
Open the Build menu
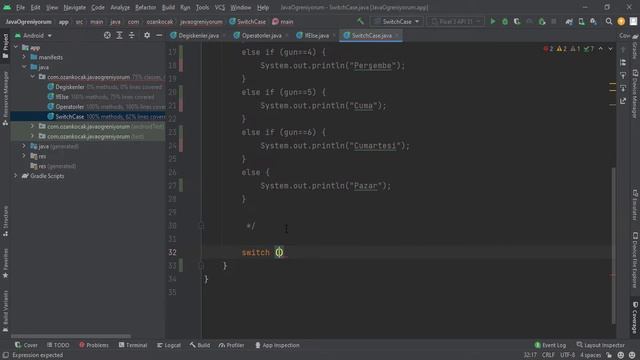168,7
